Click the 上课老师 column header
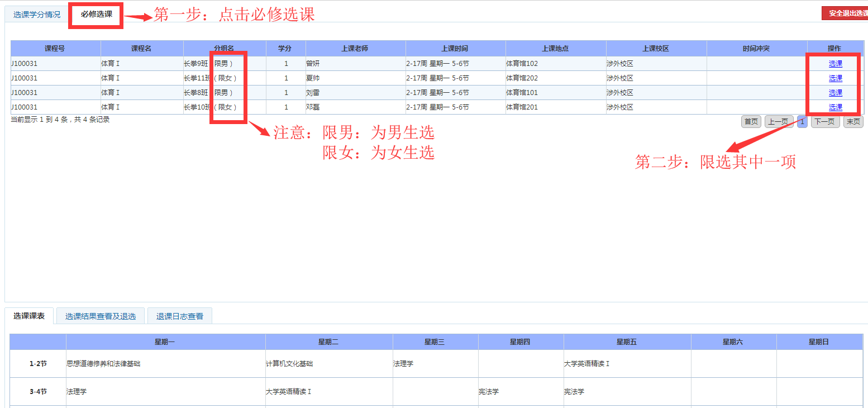Screen dimensions: 868x408 coord(355,48)
